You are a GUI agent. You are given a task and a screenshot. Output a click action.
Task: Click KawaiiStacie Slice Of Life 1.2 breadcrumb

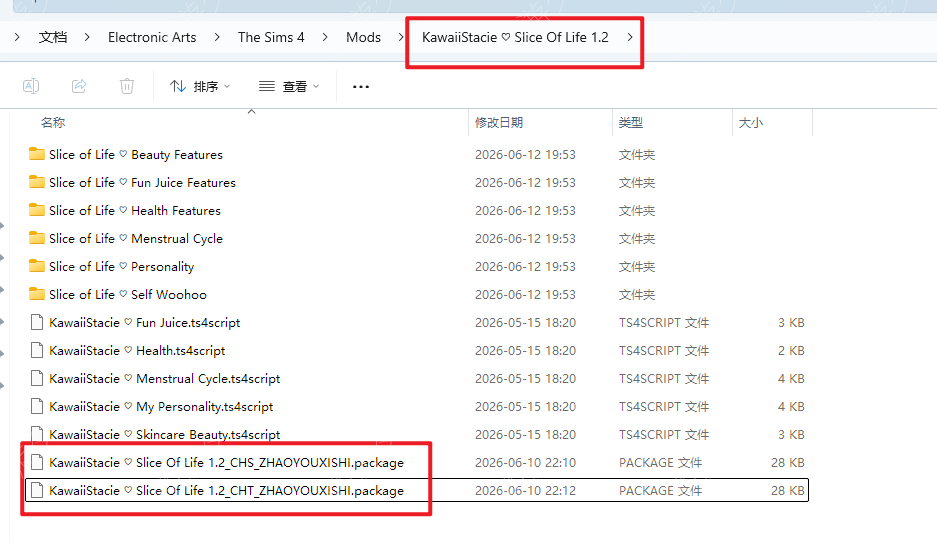pyautogui.click(x=515, y=37)
